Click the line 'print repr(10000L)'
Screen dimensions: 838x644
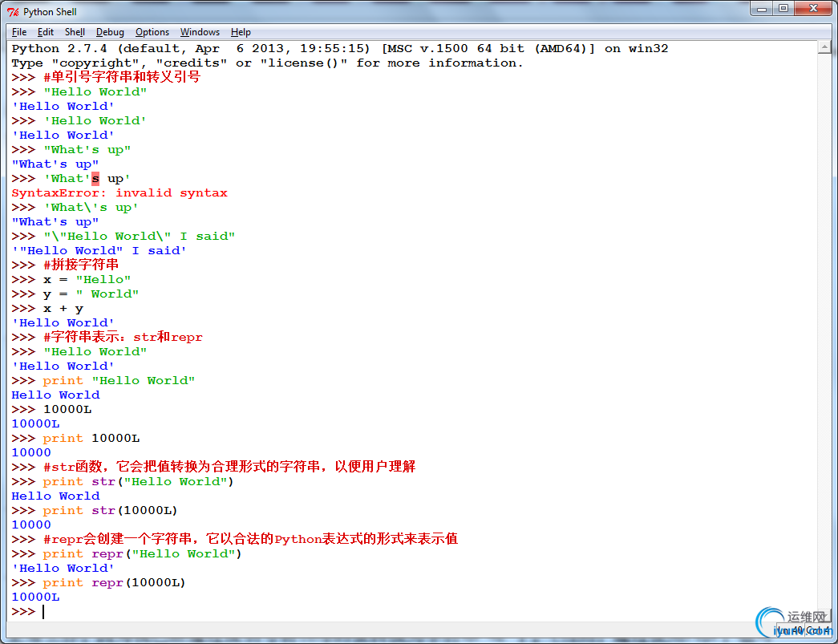point(115,582)
